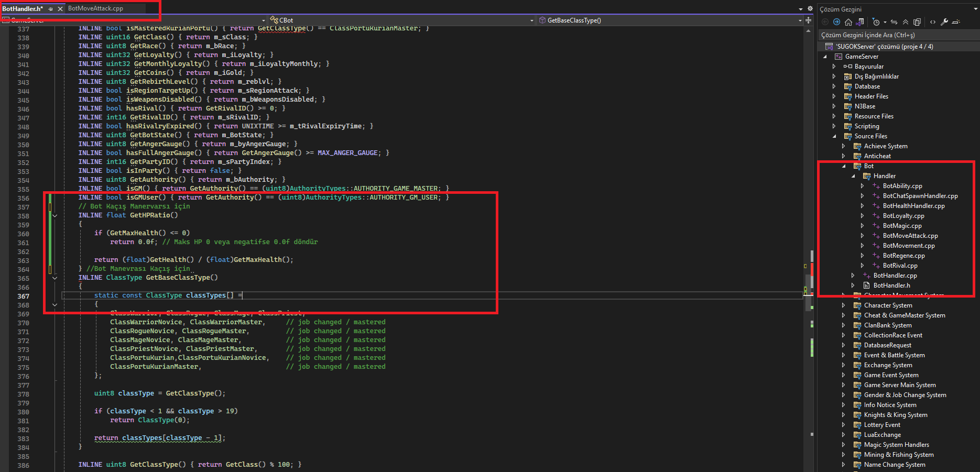Image resolution: width=980 pixels, height=472 pixels.
Task: Open BotHealthHandler.cpp in Solution Explorer
Action: click(914, 206)
